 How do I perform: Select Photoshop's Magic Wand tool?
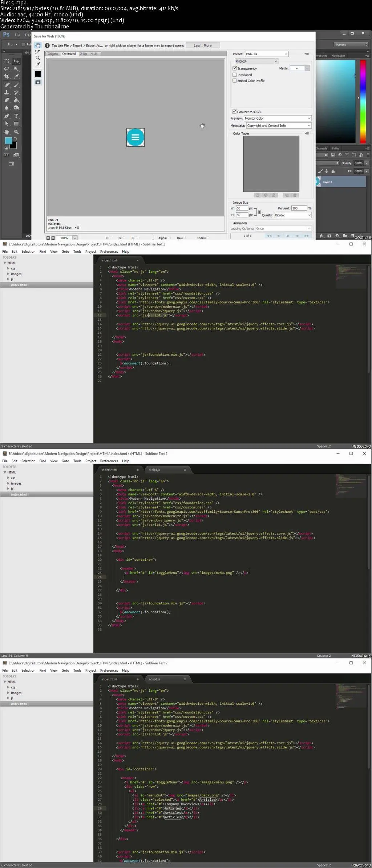[x=16, y=69]
